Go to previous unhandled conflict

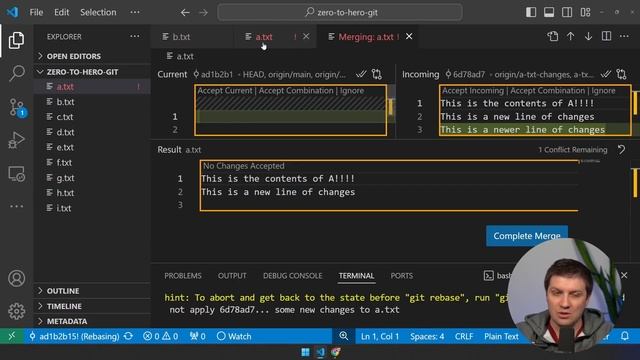[571, 36]
